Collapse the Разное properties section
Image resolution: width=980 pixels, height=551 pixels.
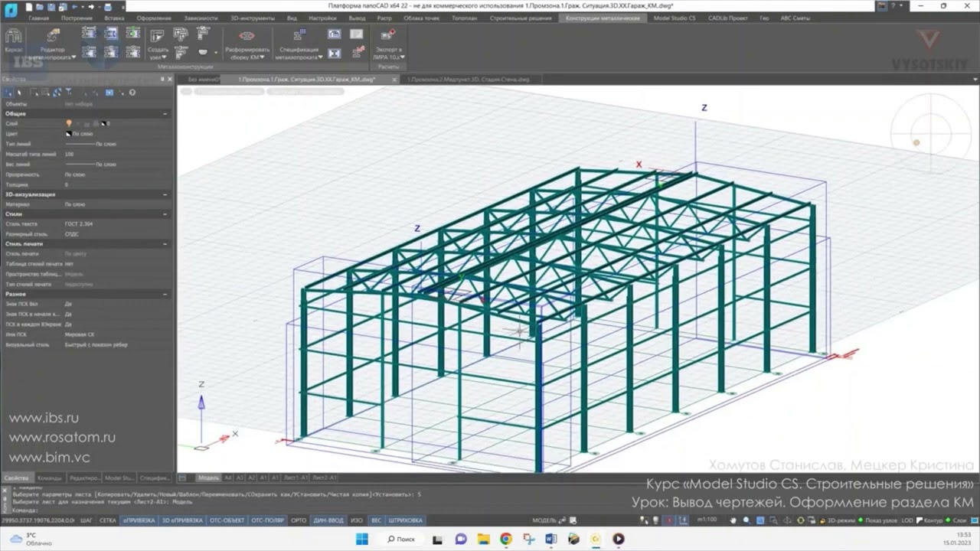pyautogui.click(x=165, y=294)
